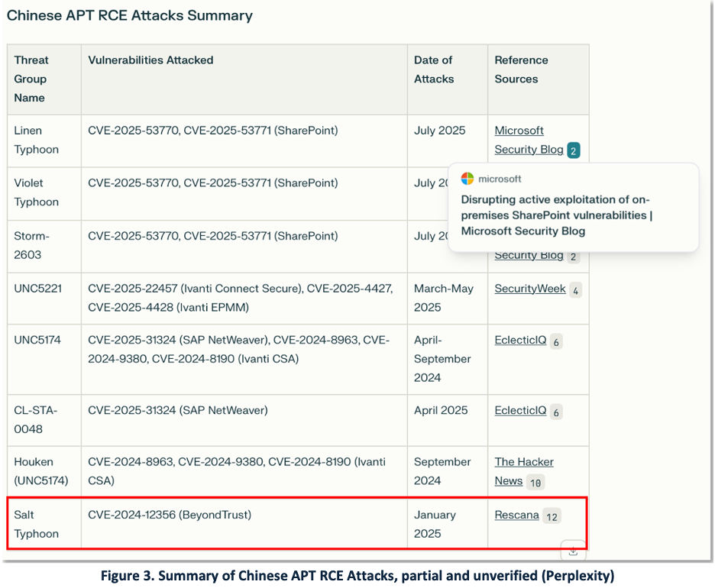Viewport: 715px width, 588px height.
Task: Open citation badge 2 in Storm-2603 row
Action: point(573,257)
